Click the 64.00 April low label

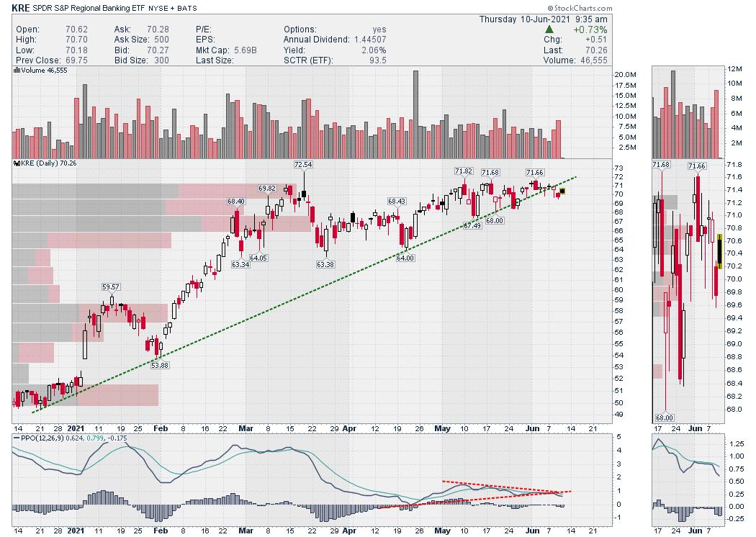click(x=406, y=258)
